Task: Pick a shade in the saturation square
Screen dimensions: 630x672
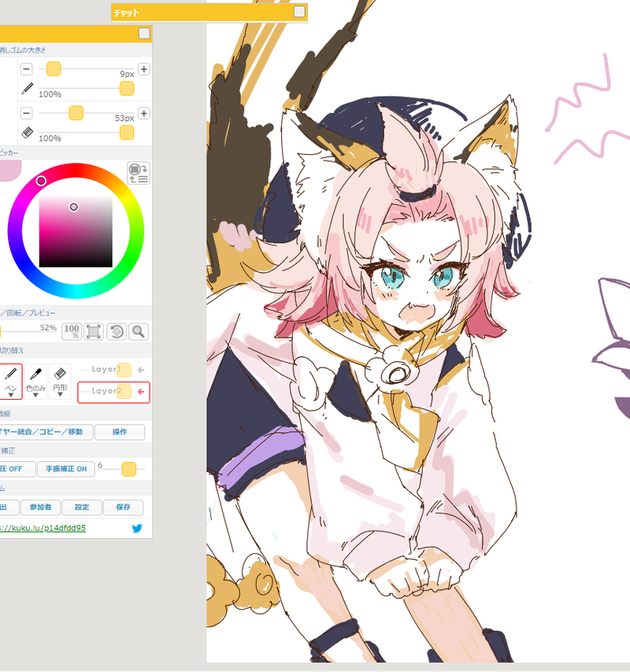Action: pyautogui.click(x=76, y=231)
